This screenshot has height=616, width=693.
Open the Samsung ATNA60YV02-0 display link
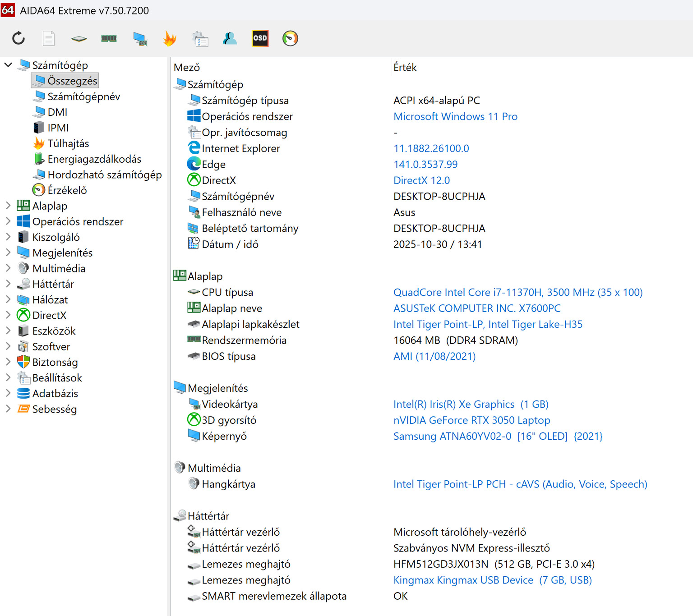pos(498,436)
